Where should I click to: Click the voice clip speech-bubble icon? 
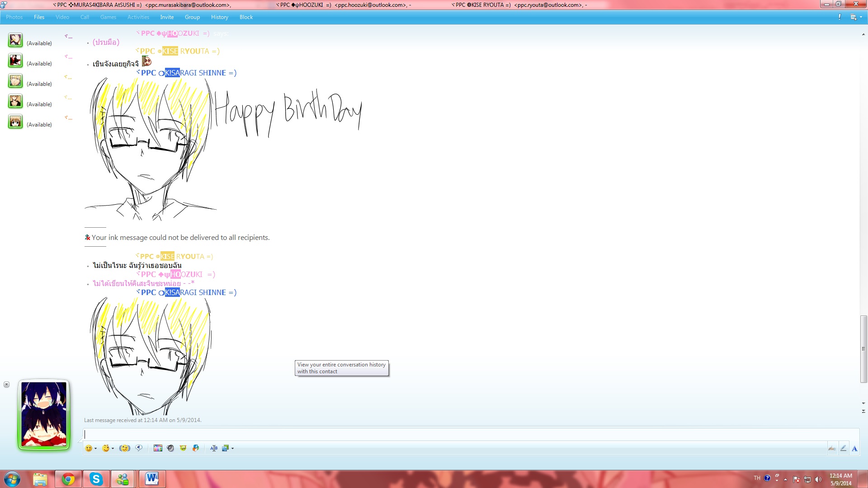tap(139, 448)
